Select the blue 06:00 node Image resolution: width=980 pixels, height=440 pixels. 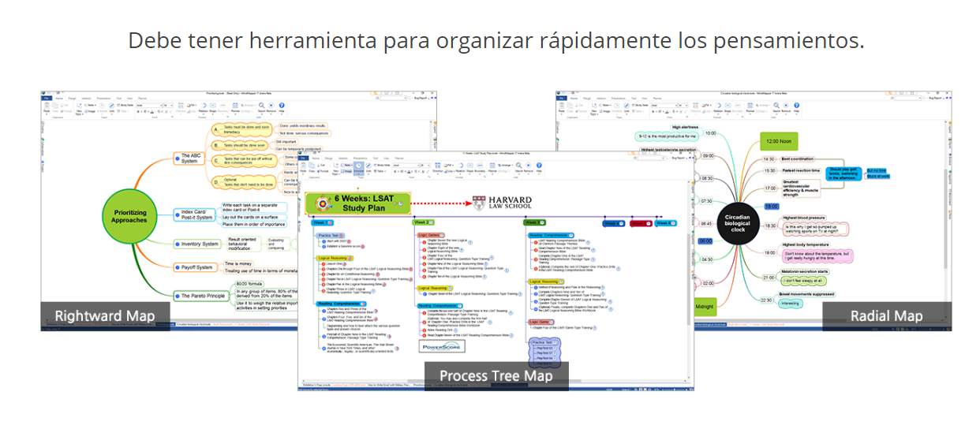click(x=705, y=241)
